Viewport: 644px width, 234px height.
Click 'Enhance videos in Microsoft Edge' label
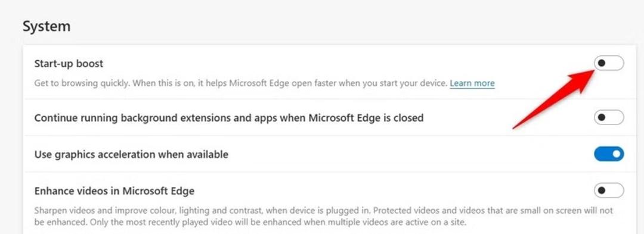[114, 191]
